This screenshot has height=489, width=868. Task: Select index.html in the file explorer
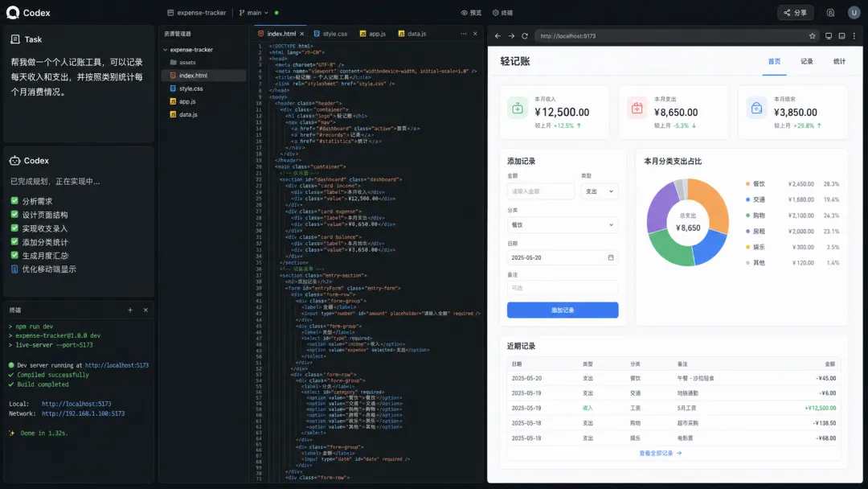(203, 76)
